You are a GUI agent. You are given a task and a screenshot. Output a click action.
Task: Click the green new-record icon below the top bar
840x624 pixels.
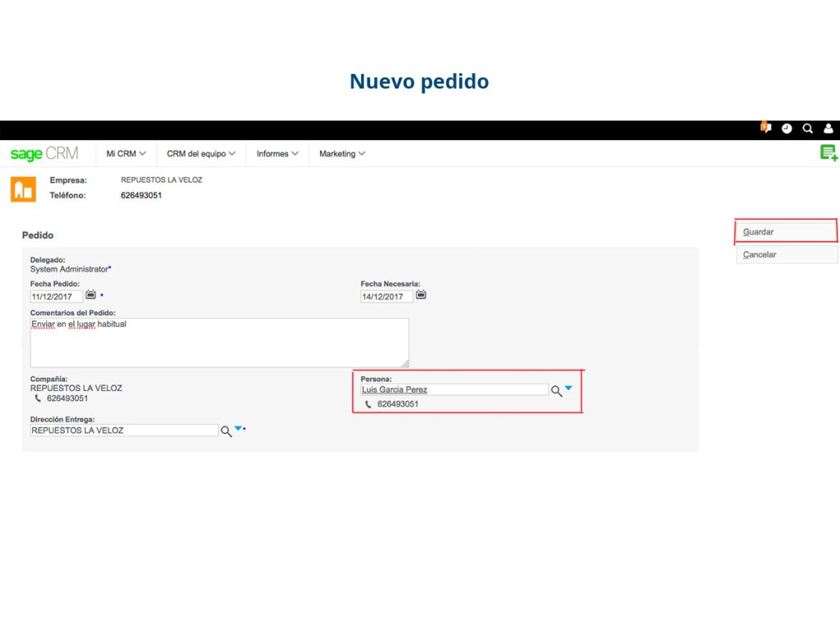(828, 153)
